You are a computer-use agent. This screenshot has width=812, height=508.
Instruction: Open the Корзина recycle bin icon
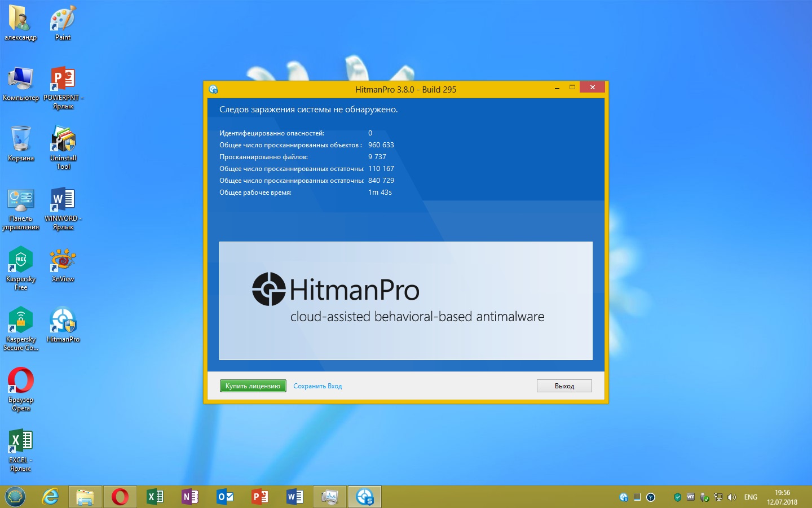click(x=21, y=140)
